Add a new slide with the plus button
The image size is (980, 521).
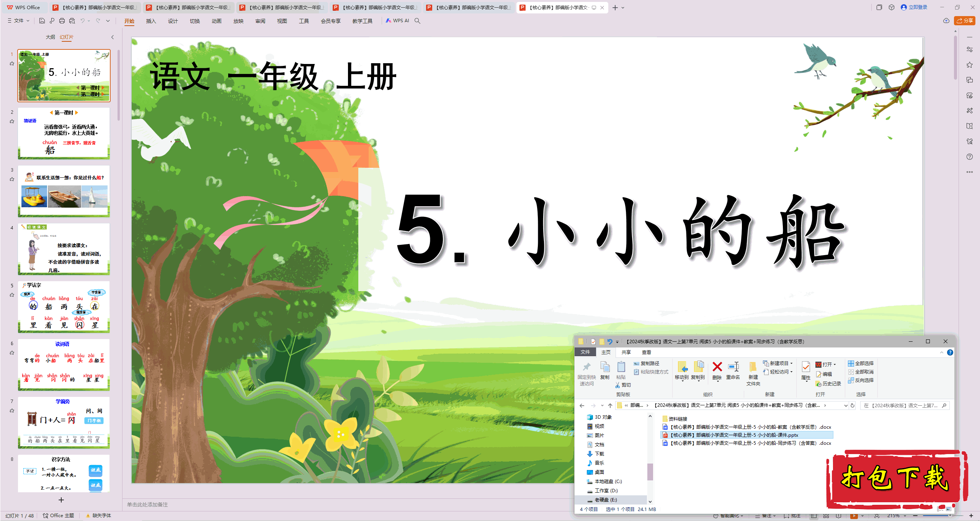click(61, 500)
